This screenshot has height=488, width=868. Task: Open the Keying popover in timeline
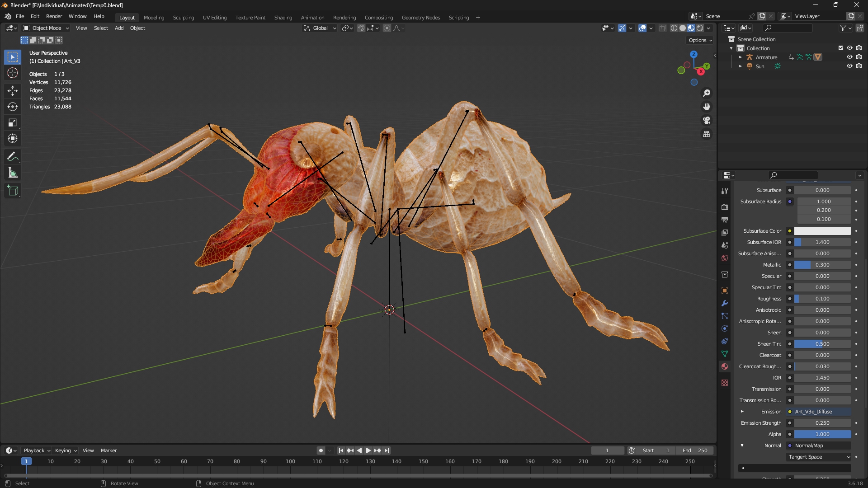tap(66, 450)
